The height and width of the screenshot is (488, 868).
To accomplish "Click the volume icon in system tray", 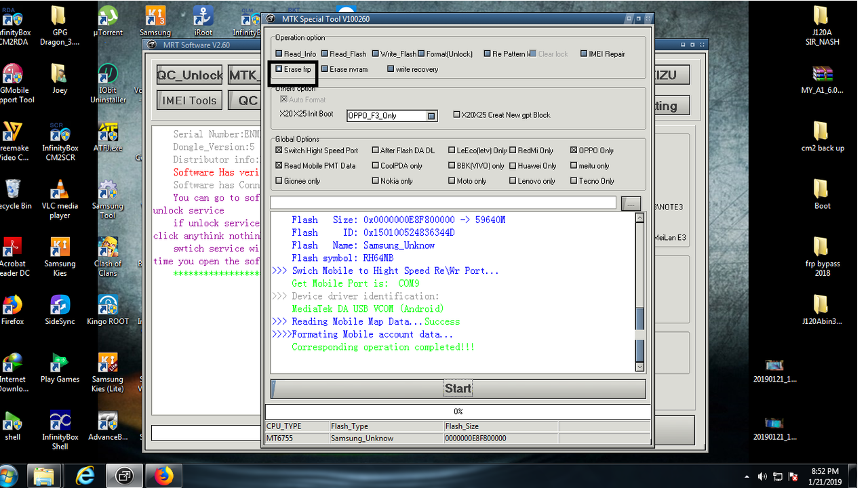I will click(x=762, y=476).
